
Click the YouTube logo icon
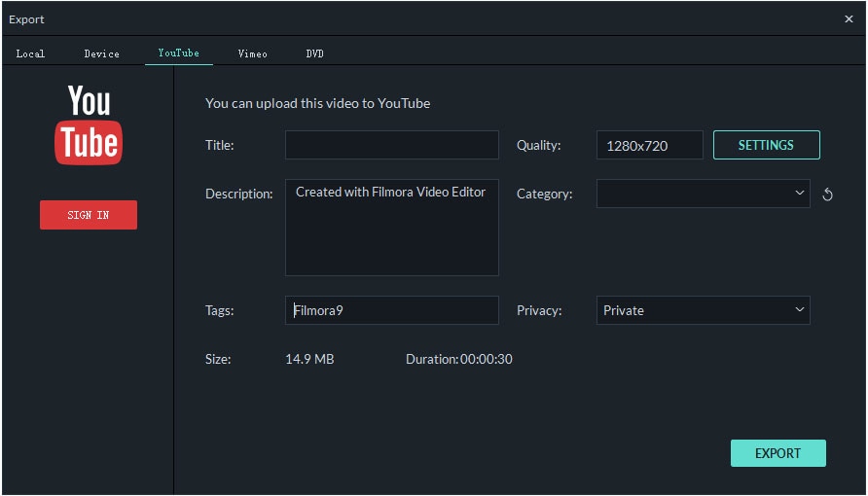[89, 125]
